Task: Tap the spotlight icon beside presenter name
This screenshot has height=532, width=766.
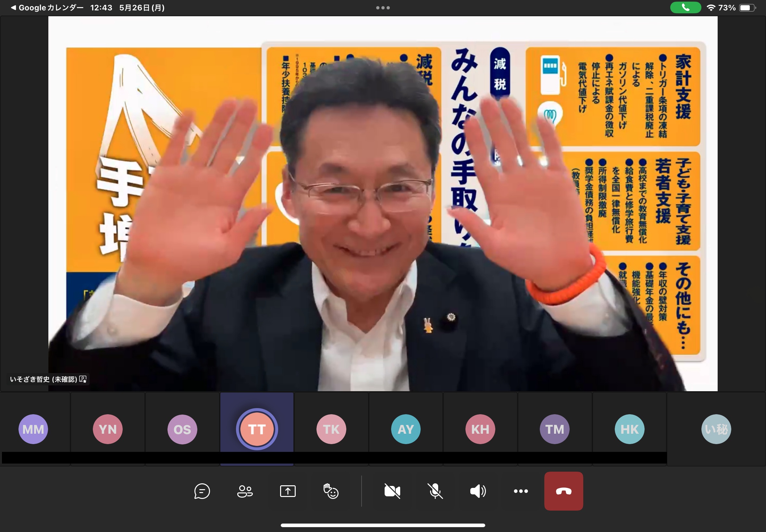Action: (83, 379)
